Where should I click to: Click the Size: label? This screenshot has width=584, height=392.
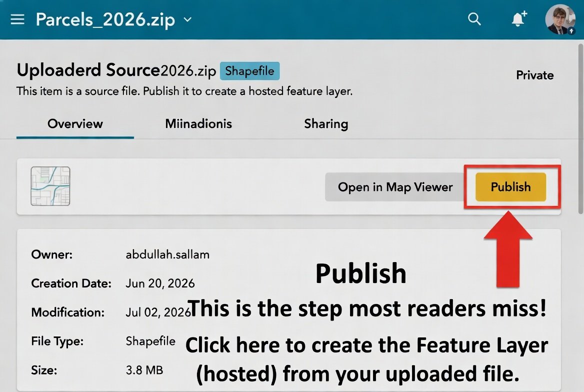coord(44,370)
